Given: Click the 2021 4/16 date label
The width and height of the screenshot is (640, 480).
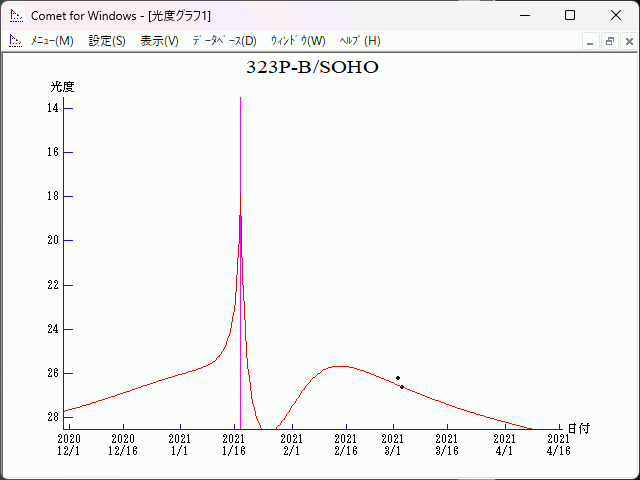Looking at the screenshot, I should point(559,445).
